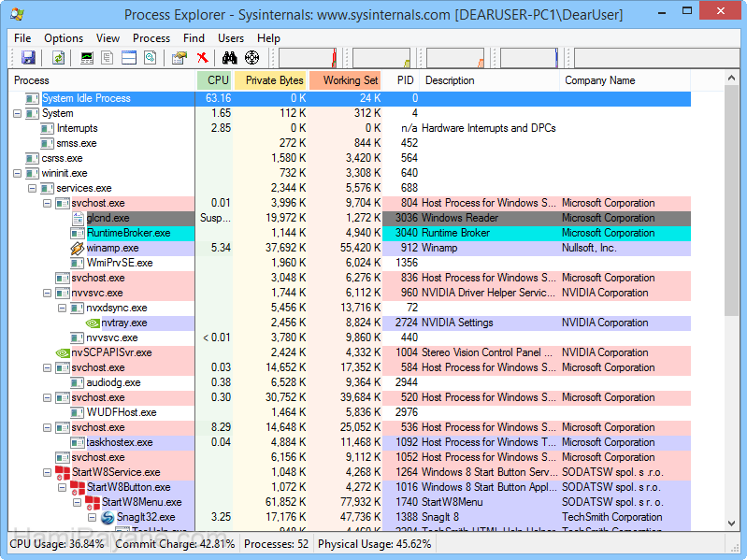The image size is (747, 560).
Task: Open the View menu
Action: (x=108, y=38)
